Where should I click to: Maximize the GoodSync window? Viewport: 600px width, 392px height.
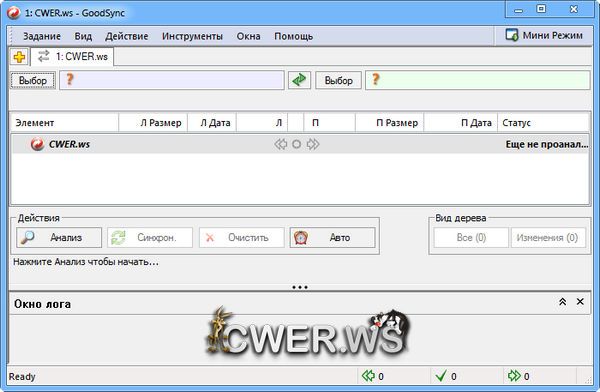click(x=541, y=9)
